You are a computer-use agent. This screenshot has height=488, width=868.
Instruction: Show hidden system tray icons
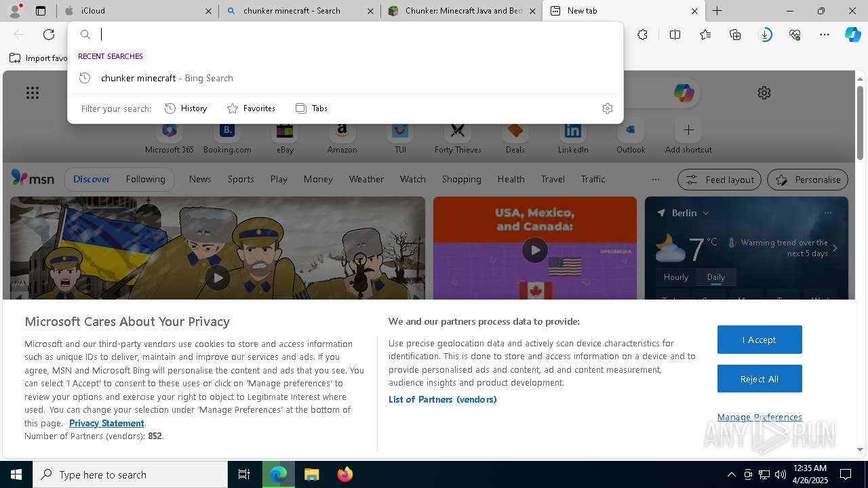(x=731, y=474)
